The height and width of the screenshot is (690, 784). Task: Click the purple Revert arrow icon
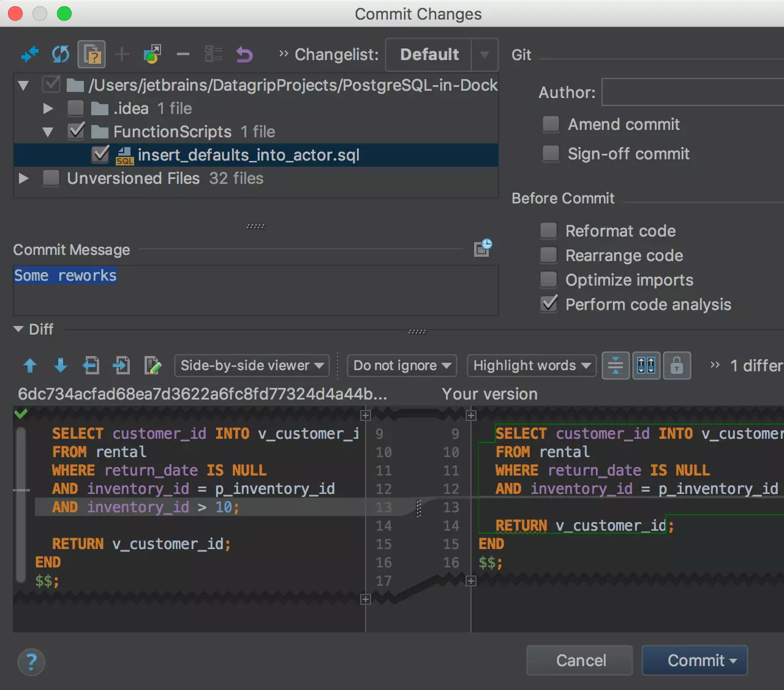pyautogui.click(x=244, y=55)
